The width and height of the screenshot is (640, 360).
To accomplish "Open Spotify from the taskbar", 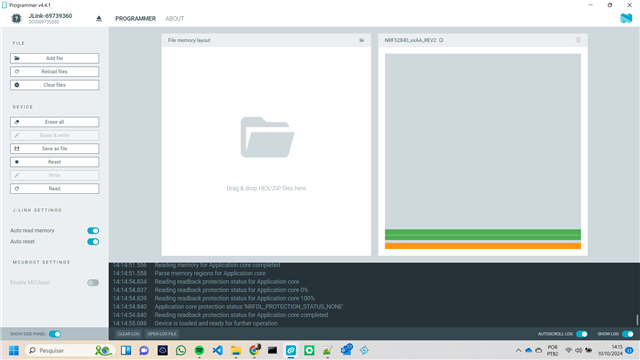I will [x=199, y=350].
